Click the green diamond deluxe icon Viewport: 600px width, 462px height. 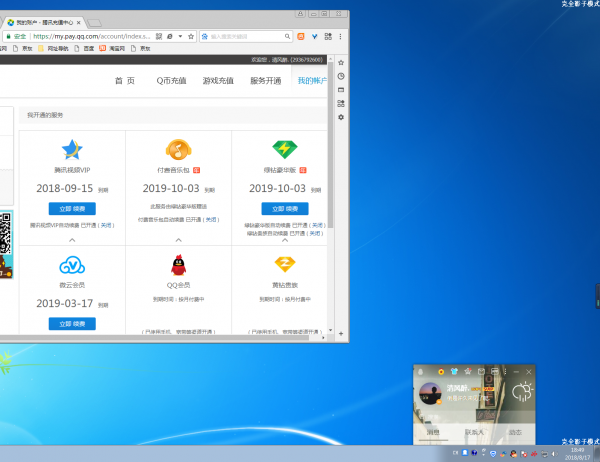[x=285, y=149]
